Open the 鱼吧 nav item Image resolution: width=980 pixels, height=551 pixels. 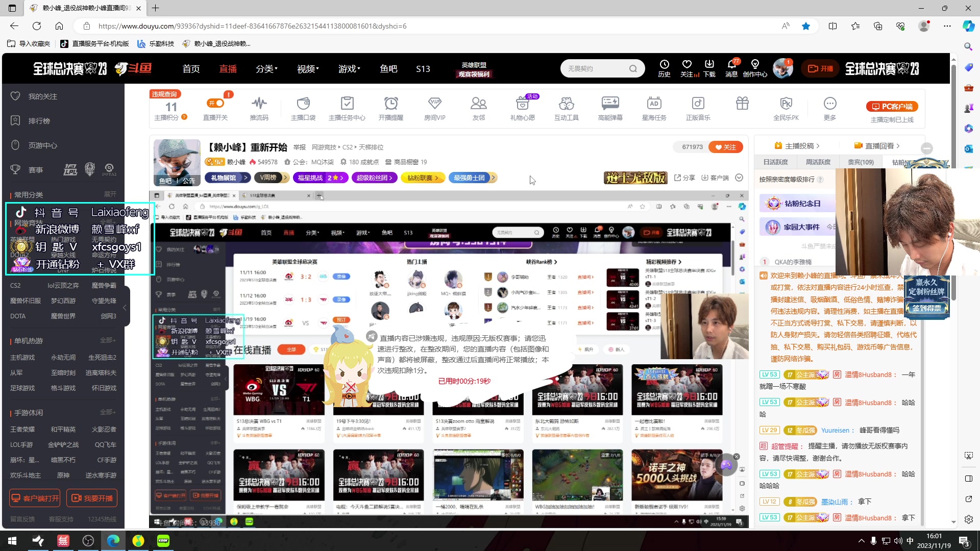tap(388, 69)
